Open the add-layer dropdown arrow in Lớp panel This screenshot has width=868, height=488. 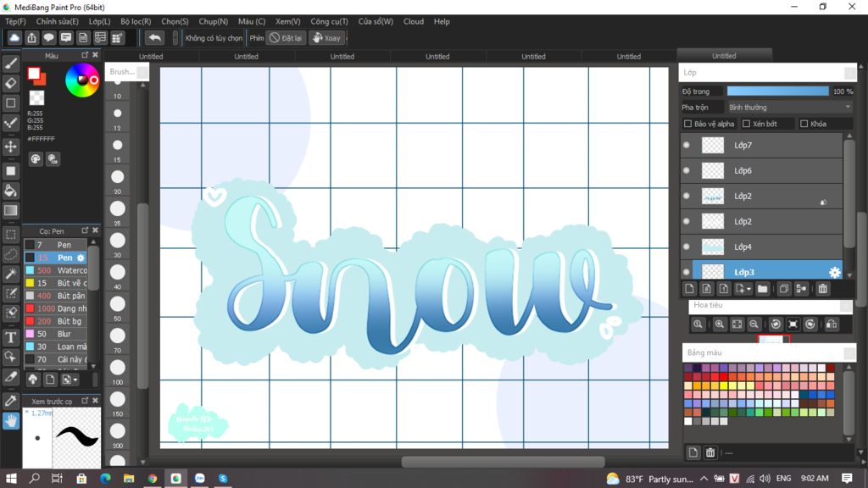coord(748,289)
